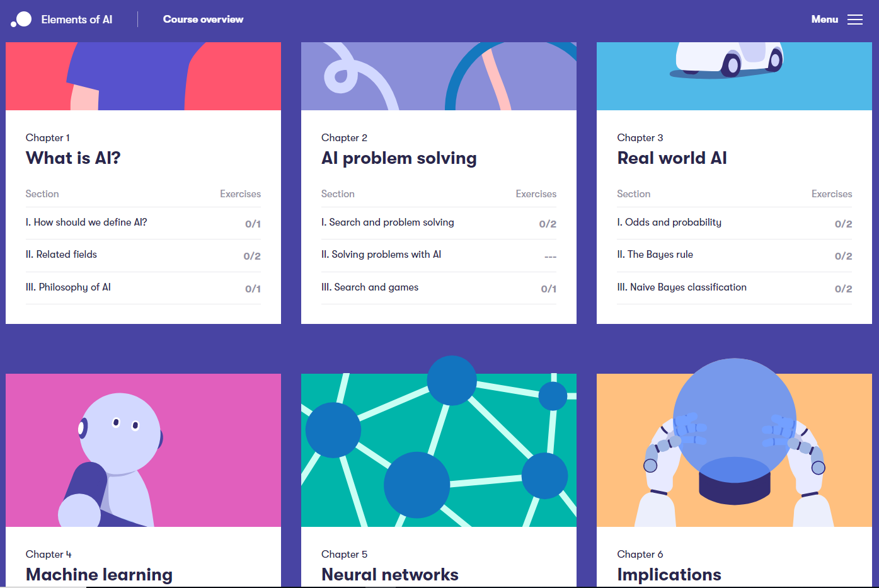Open the Course overview header link
Screen dimensions: 879x588
203,20
